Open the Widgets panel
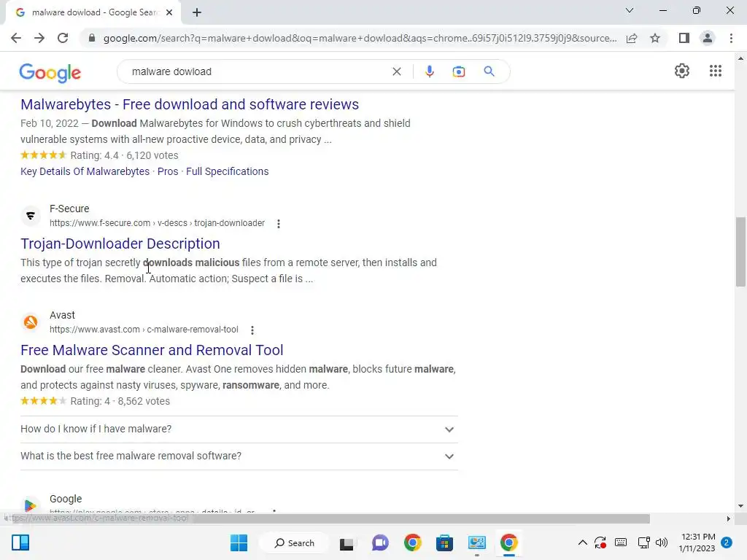This screenshot has width=747, height=560. point(20,542)
